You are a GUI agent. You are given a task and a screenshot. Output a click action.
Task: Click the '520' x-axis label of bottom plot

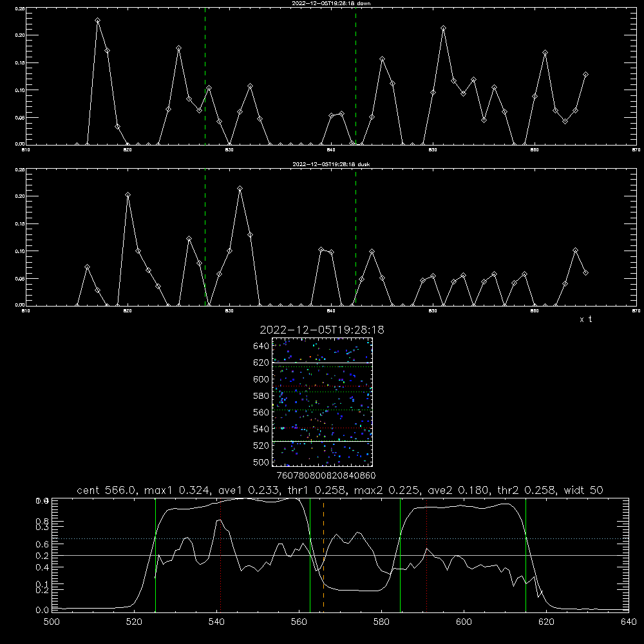pyautogui.click(x=134, y=622)
